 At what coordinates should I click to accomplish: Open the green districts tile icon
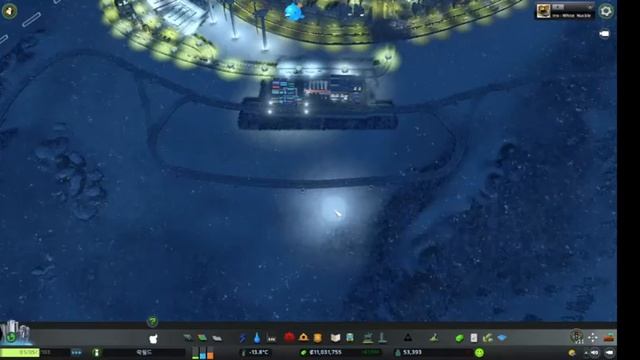pyautogui.click(x=202, y=338)
